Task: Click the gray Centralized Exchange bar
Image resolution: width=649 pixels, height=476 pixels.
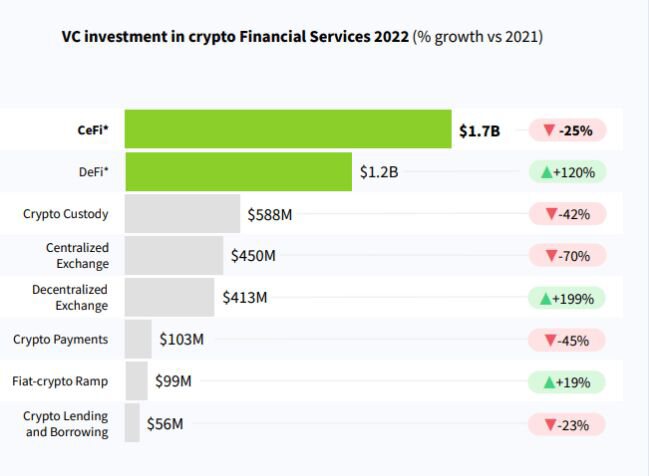Action: [x=174, y=256]
